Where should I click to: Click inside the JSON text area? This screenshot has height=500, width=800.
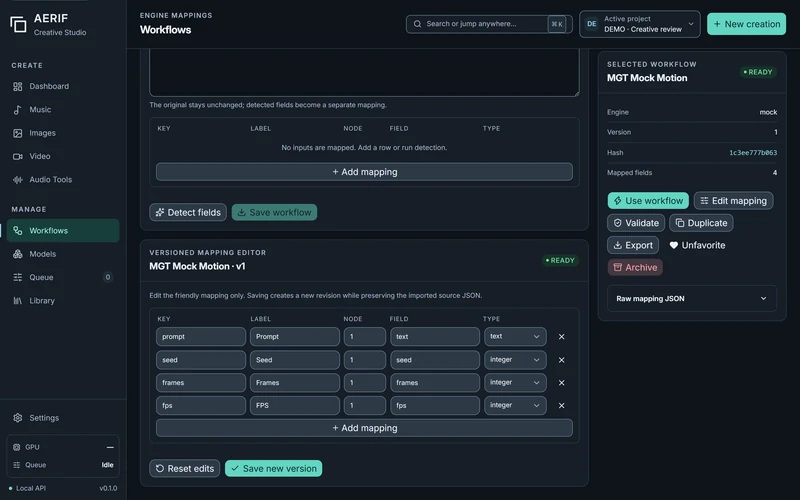364,72
